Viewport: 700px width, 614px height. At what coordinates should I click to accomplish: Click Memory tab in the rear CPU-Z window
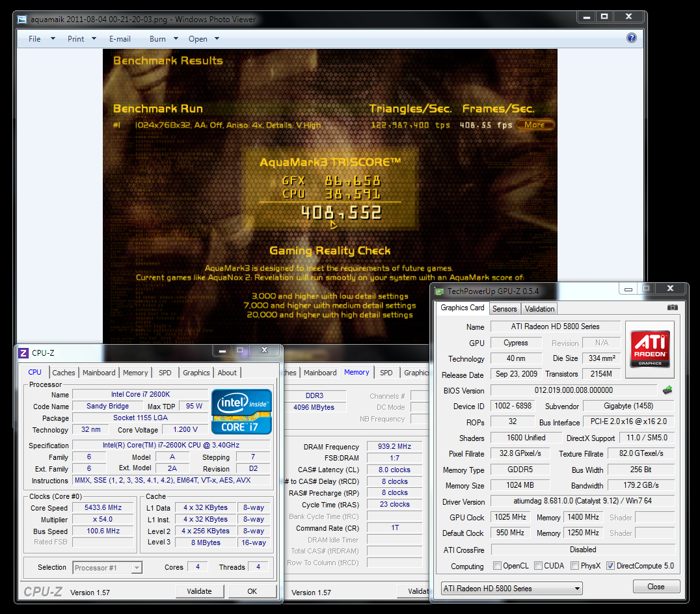357,372
